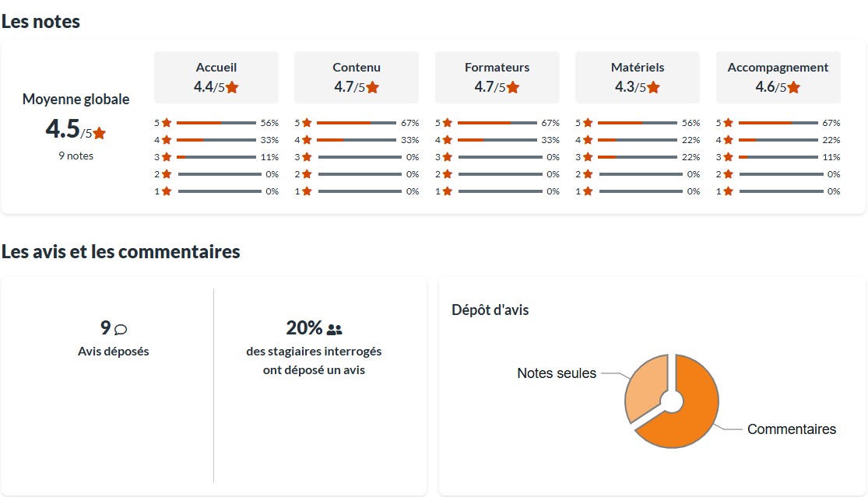The width and height of the screenshot is (868, 497).
Task: Click the star icon in the Formateurs card
Action: click(513, 87)
